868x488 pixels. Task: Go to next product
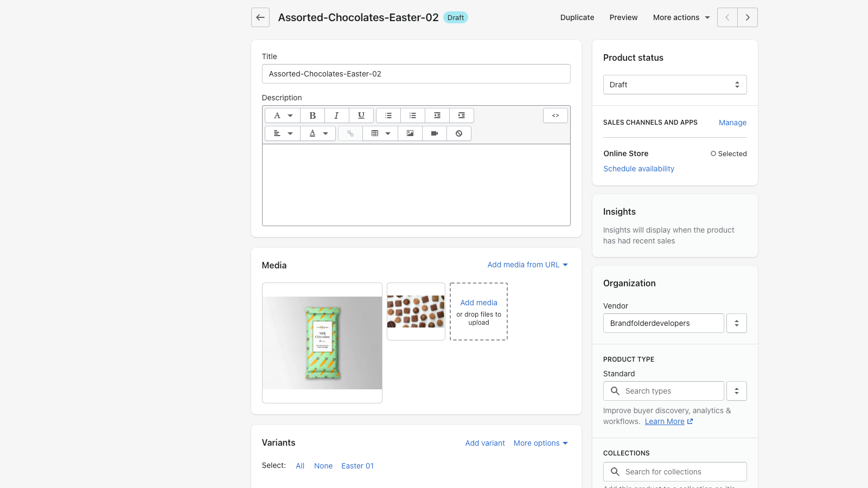pos(748,17)
